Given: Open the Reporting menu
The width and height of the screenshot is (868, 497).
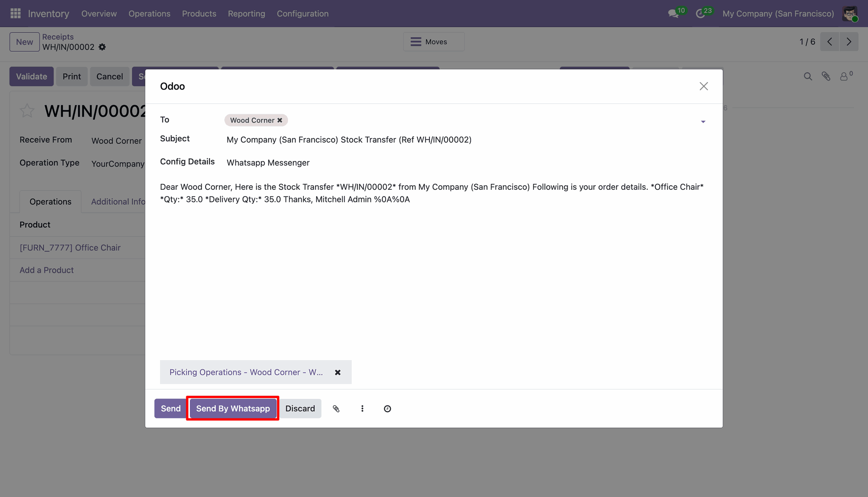Looking at the screenshot, I should click(x=246, y=14).
